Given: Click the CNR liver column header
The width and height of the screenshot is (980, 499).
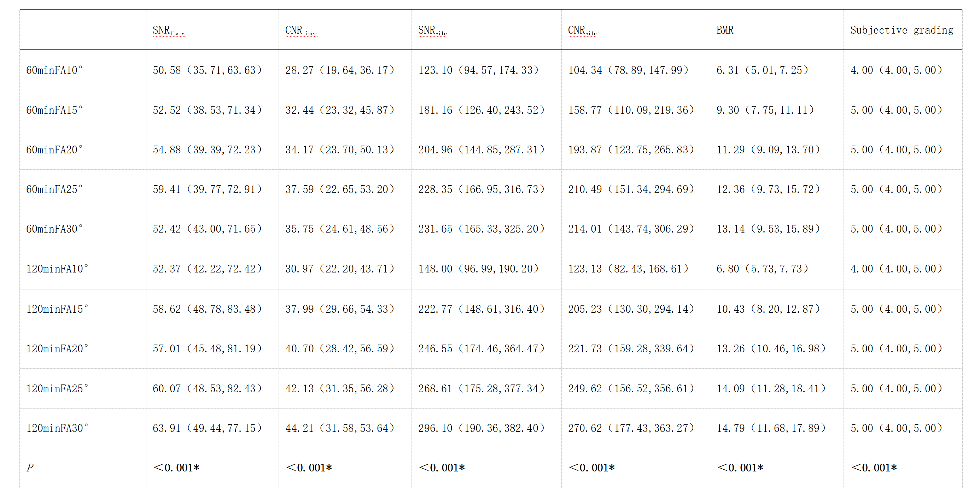Looking at the screenshot, I should 301,30.
